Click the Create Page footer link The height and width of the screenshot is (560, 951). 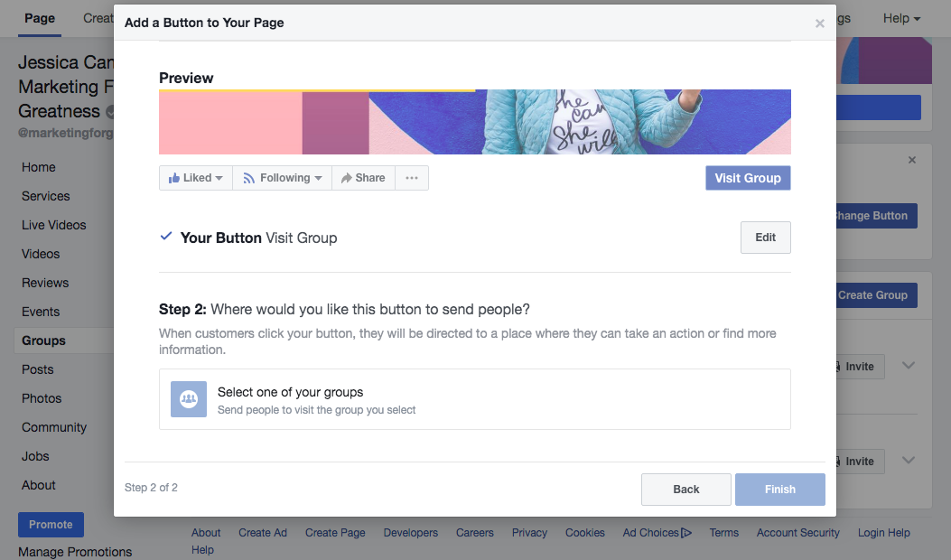click(335, 533)
